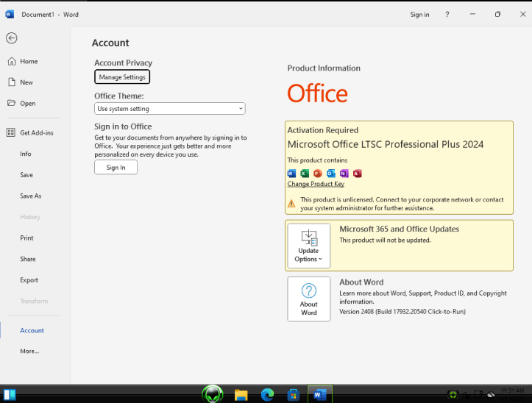Click the Get Add-ins grid icon
532x403 pixels.
(11, 132)
